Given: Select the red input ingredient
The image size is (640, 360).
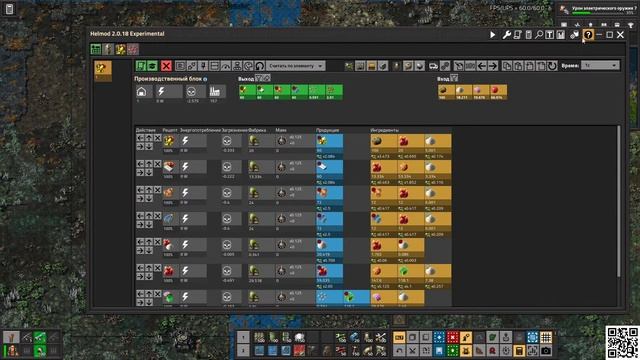Looking at the screenshot, I should (x=498, y=92).
